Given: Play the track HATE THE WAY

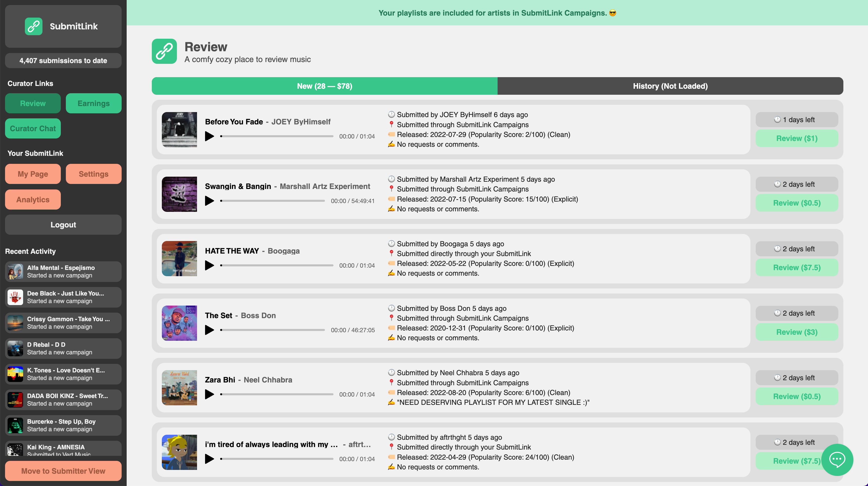Looking at the screenshot, I should tap(210, 265).
